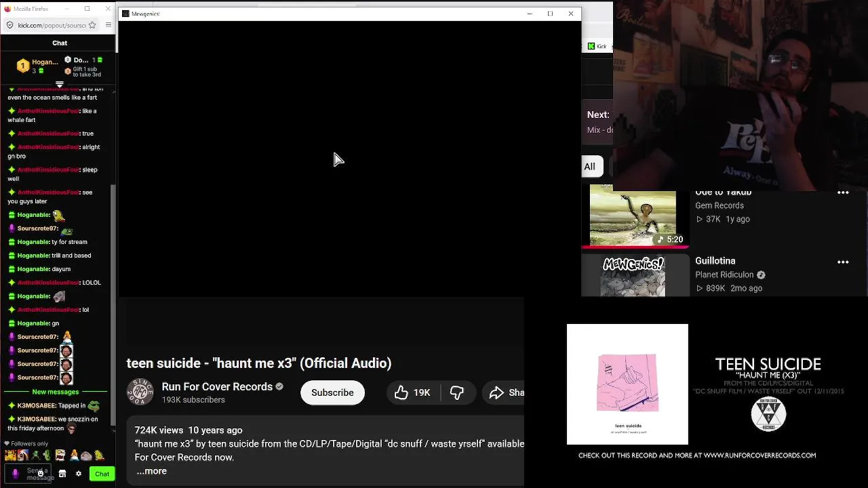Insert the last yellow emote in quick bar
The image size is (868, 488).
99,455
